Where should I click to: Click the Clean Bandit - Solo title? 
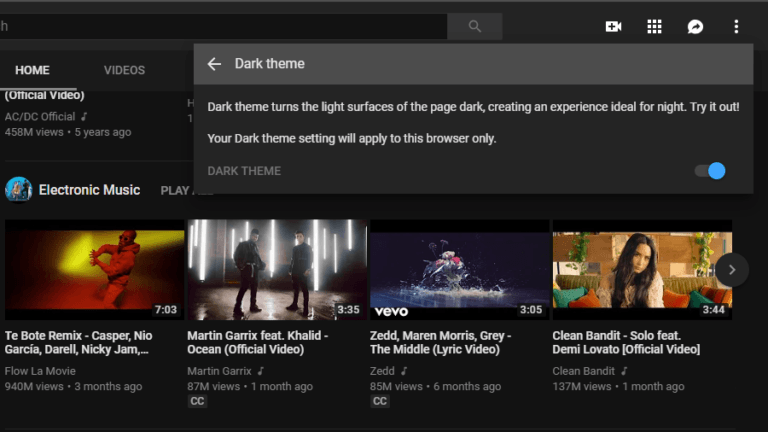click(x=626, y=342)
